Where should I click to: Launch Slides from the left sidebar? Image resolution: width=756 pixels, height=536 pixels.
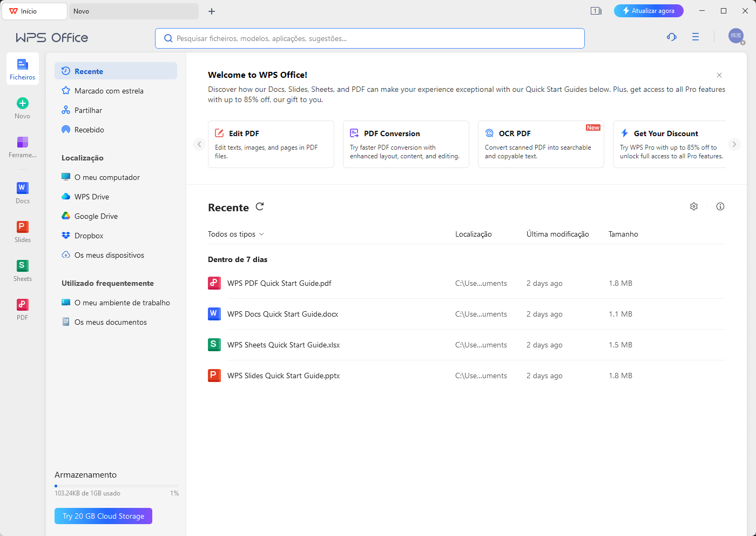(23, 231)
